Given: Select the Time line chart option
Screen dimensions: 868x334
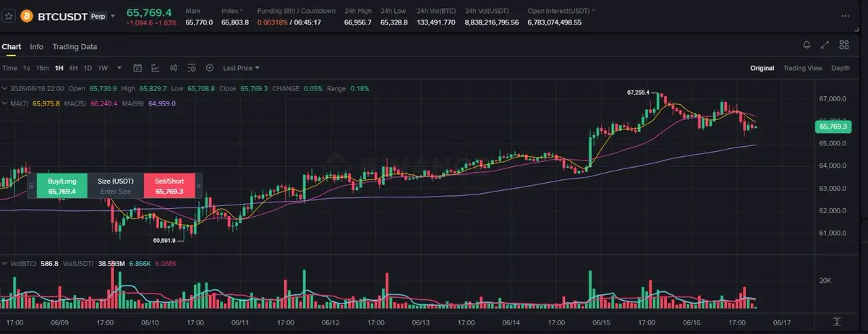Looking at the screenshot, I should point(9,68).
